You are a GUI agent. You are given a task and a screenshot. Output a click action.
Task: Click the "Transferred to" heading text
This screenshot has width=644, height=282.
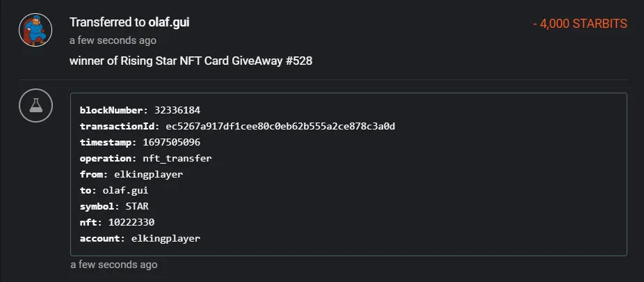[107, 22]
